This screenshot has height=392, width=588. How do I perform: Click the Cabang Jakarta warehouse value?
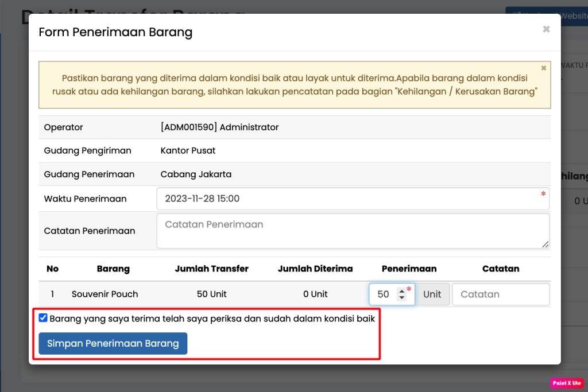click(x=196, y=174)
